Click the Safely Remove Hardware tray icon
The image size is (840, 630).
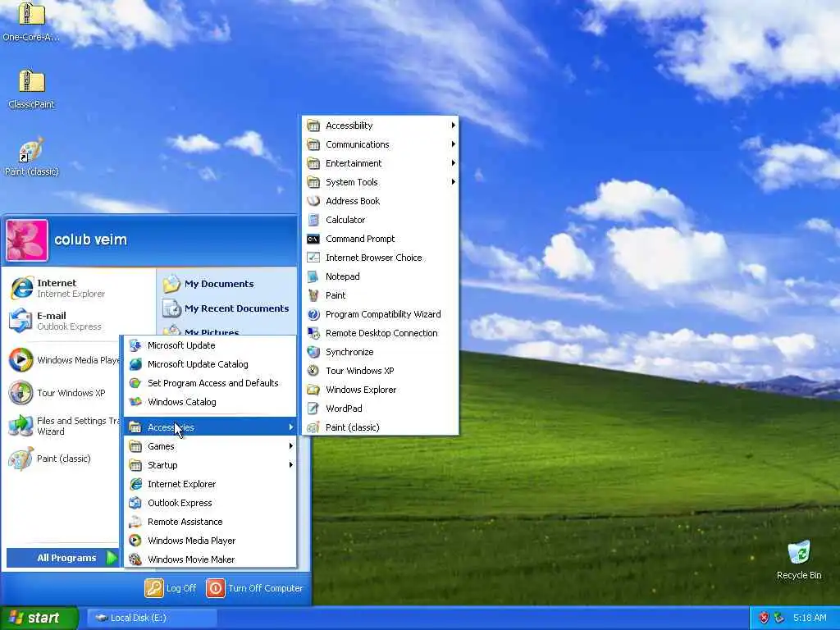[779, 618]
